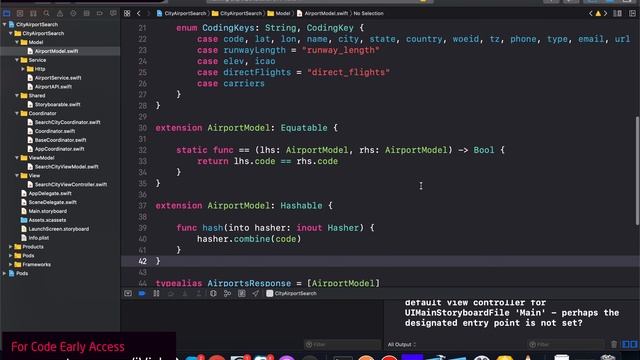The image size is (640, 360).
Task: Open Main.storyboard file
Action: click(47, 211)
